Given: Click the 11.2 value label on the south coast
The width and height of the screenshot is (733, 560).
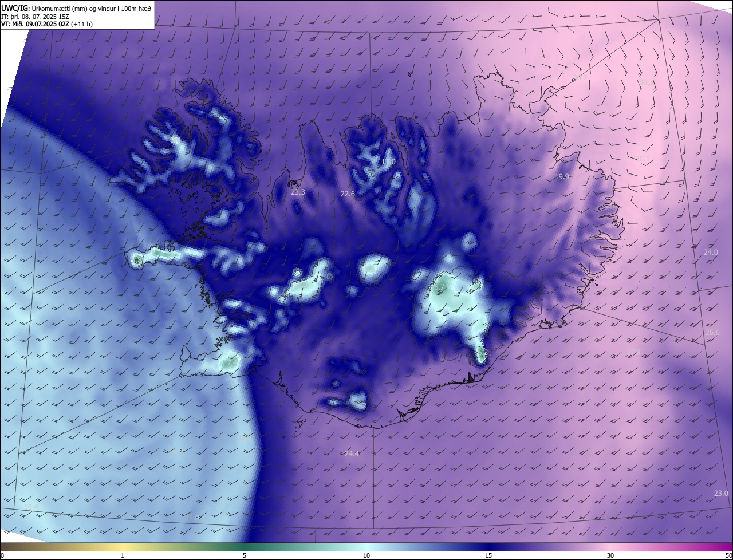Looking at the screenshot, I should (359, 406).
